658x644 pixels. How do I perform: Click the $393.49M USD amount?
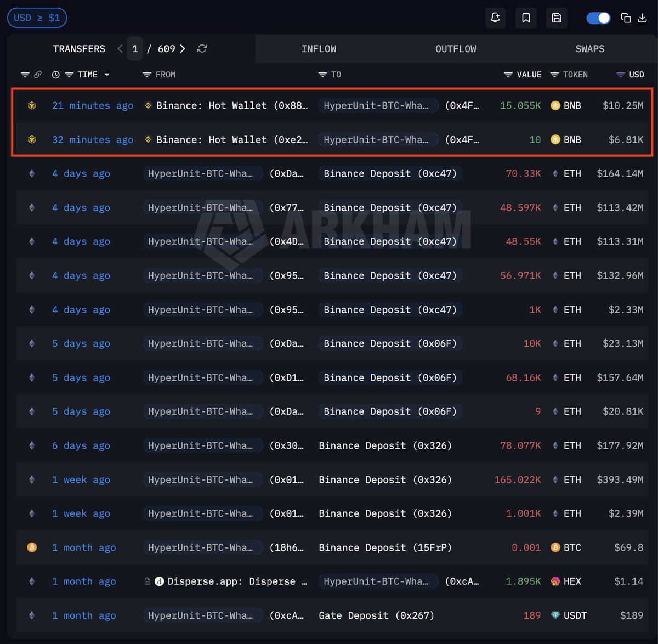(x=620, y=479)
